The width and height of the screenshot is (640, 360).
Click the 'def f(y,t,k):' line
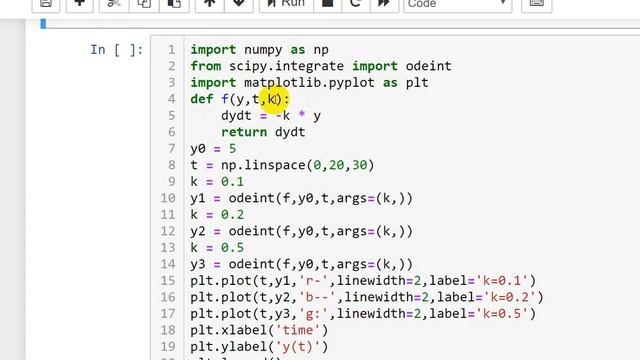pyautogui.click(x=240, y=99)
